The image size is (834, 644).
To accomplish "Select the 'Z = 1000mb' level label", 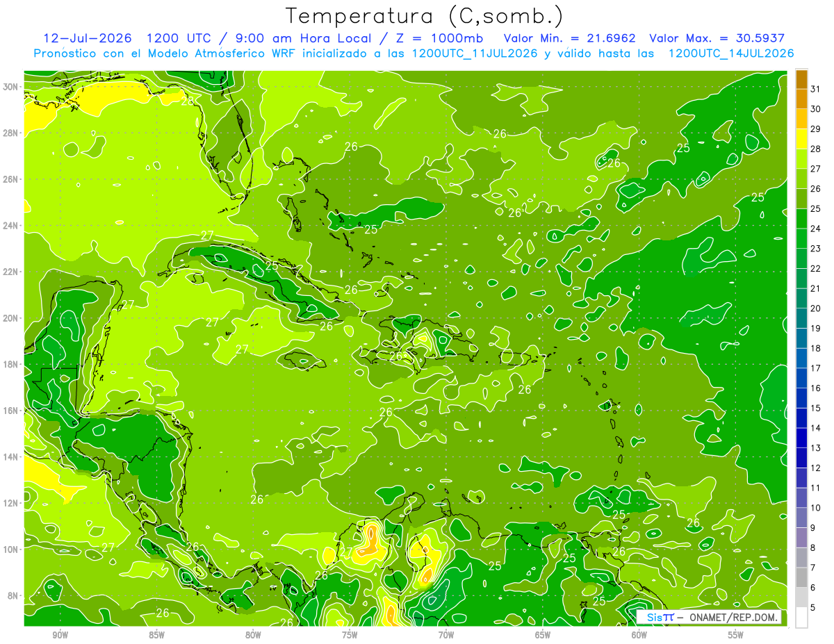I will (439, 38).
